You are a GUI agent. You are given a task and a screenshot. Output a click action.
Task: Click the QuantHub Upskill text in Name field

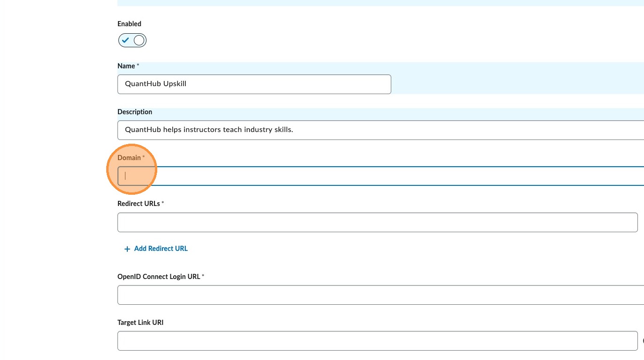(x=155, y=84)
